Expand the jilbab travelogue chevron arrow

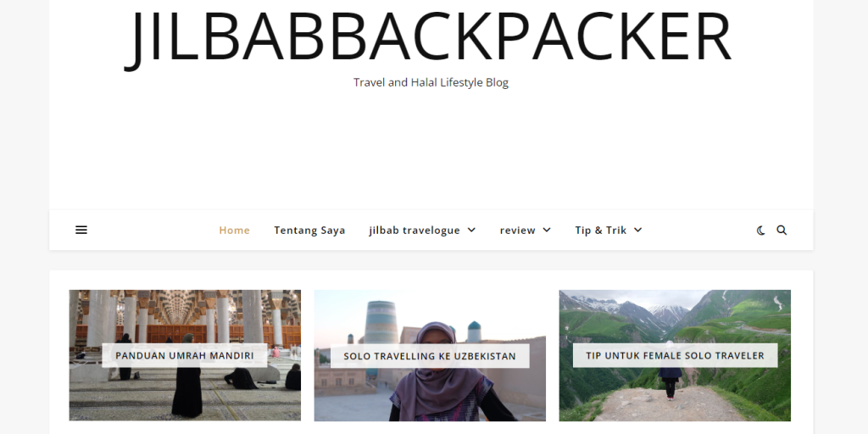pyautogui.click(x=471, y=230)
